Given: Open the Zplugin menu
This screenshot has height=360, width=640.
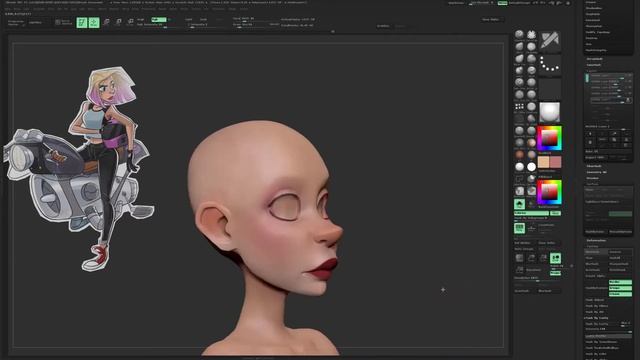Looking at the screenshot, I should [233, 9].
